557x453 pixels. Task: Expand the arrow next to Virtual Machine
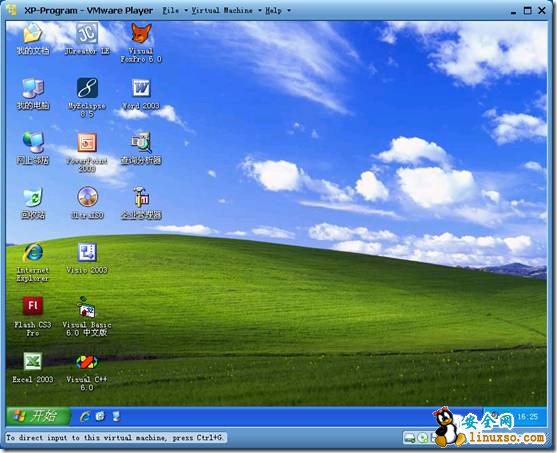tap(260, 11)
